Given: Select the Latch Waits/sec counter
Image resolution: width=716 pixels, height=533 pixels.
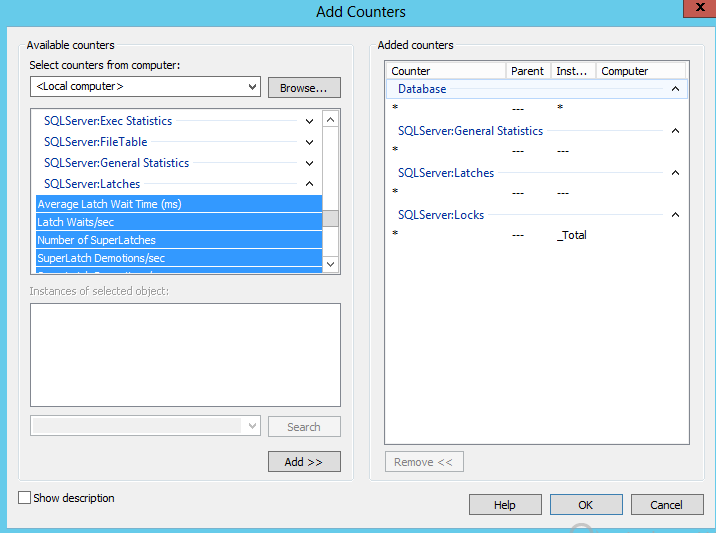Looking at the screenshot, I should 179,222.
